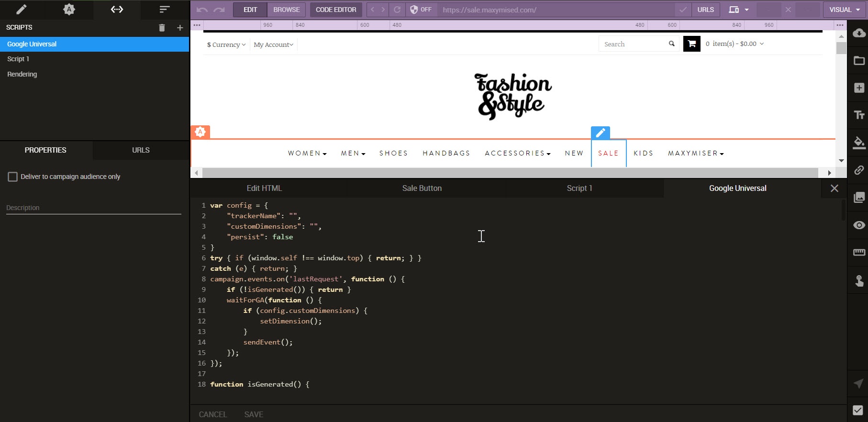
Task: Switch to BROWSE mode
Action: 287,10
